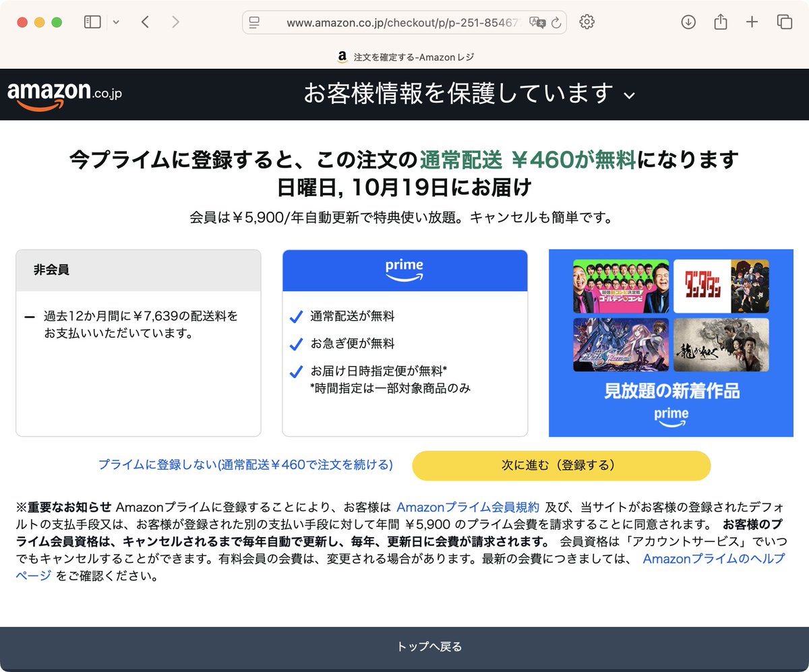
Task: Click the checkmark beside お急ぎ便が無料
Action: tap(295, 344)
